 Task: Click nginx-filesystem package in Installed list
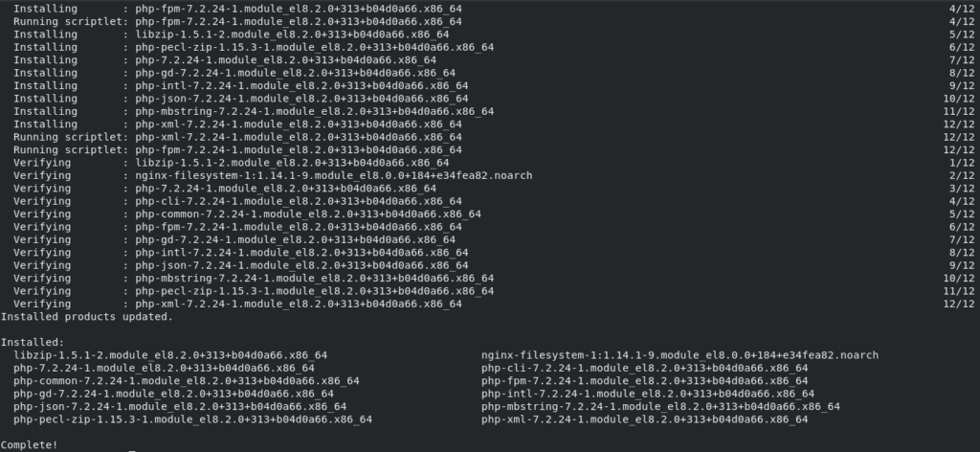[679, 355]
